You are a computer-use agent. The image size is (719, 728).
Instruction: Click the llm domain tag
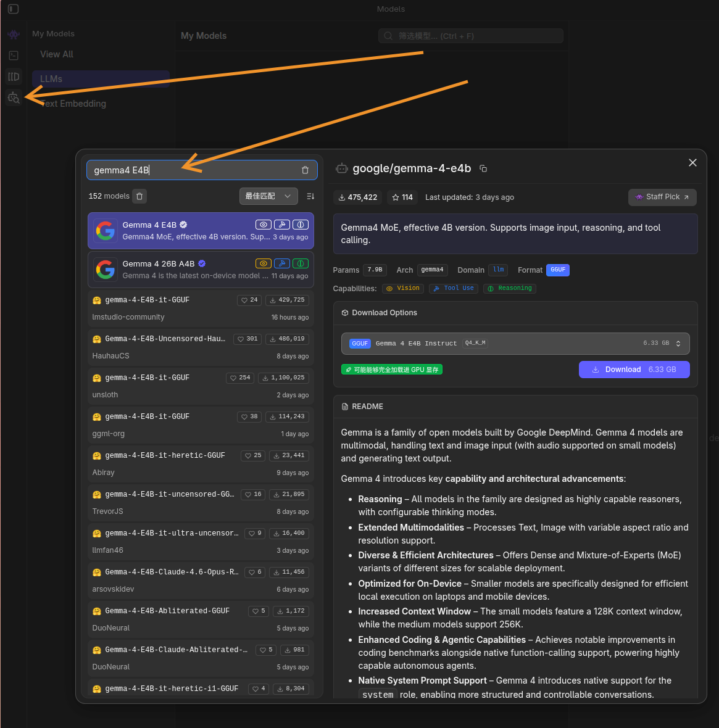499,270
